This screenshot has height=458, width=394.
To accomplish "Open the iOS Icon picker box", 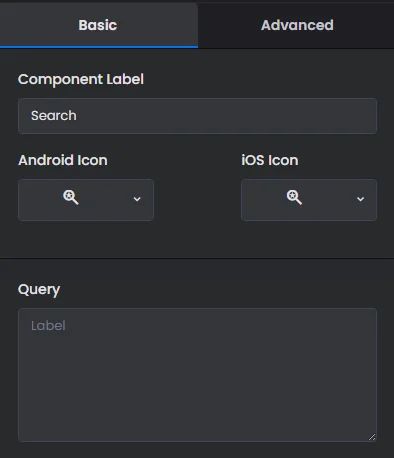I will click(x=309, y=200).
